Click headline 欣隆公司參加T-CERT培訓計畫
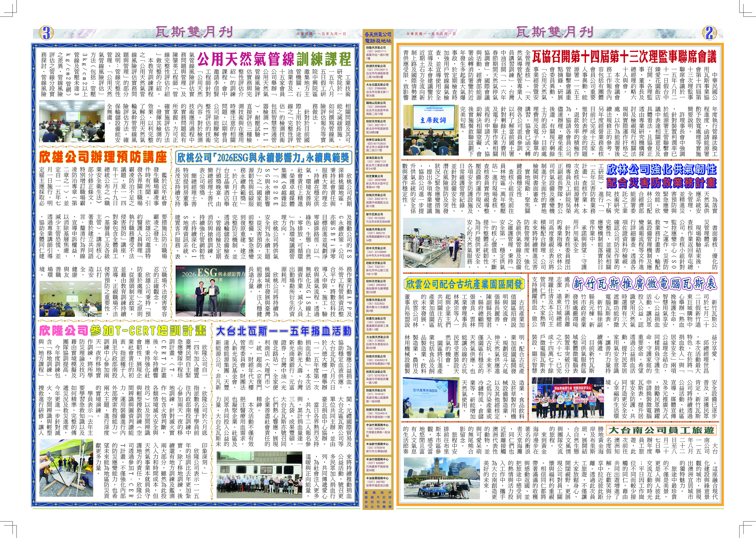Image resolution: width=756 pixels, height=538 pixels. click(122, 330)
